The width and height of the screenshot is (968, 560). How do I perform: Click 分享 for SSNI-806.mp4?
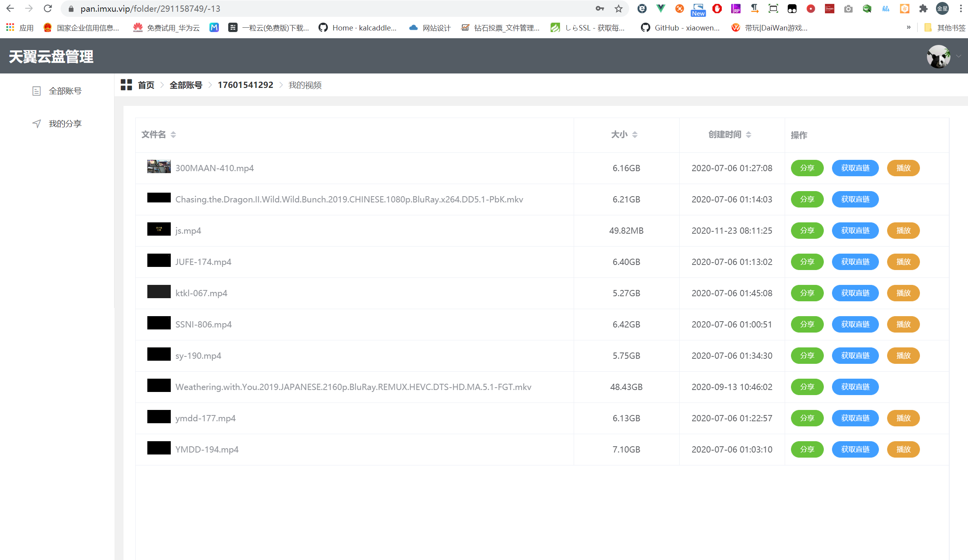coord(807,324)
